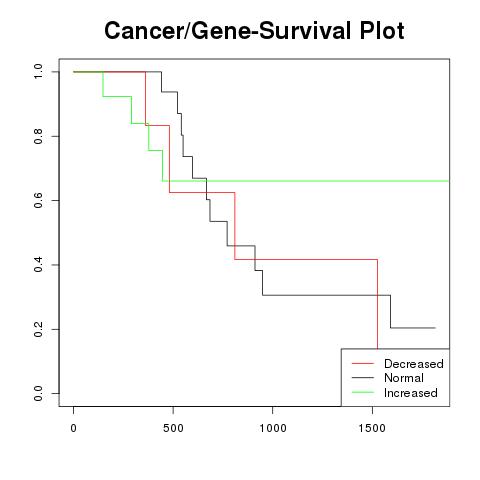The image size is (480, 480).
Task: Click the 1500 x-axis tick label
Action: 372,428
